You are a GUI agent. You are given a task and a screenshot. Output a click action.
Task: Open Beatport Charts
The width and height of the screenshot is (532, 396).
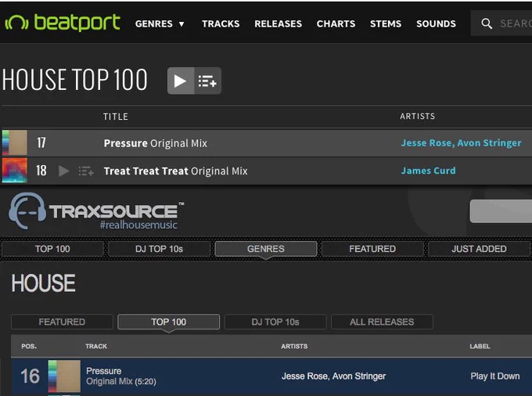click(x=336, y=23)
